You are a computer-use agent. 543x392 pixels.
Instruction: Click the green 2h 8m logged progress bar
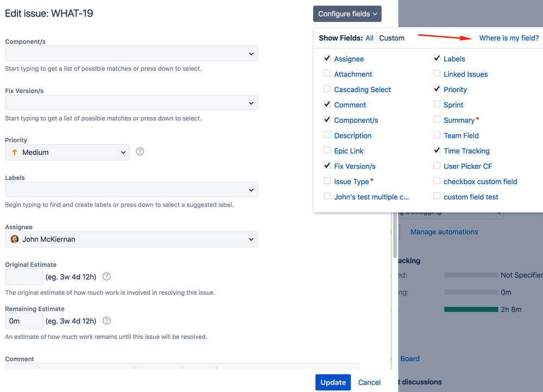tap(471, 309)
